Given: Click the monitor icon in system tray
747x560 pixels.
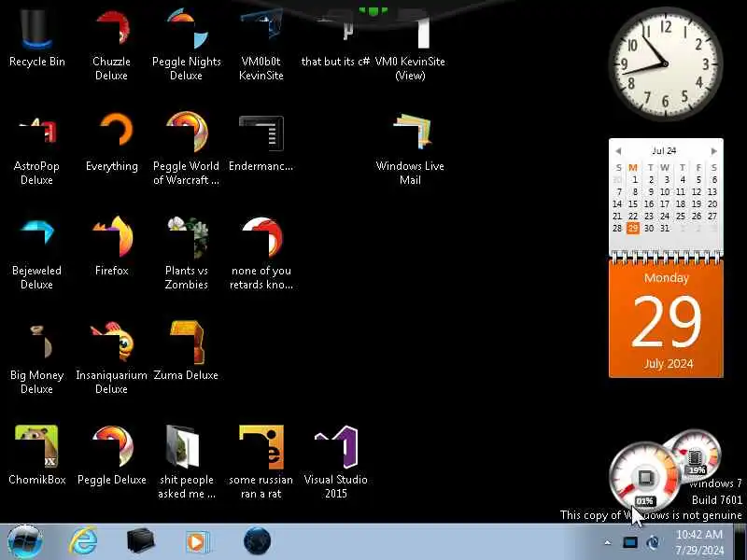Looking at the screenshot, I should tap(629, 542).
